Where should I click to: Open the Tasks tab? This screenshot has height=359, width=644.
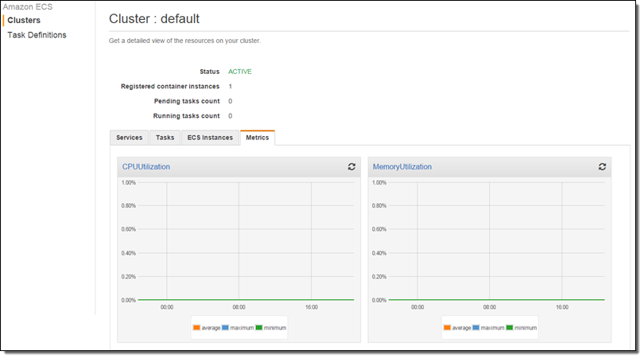pyautogui.click(x=165, y=138)
